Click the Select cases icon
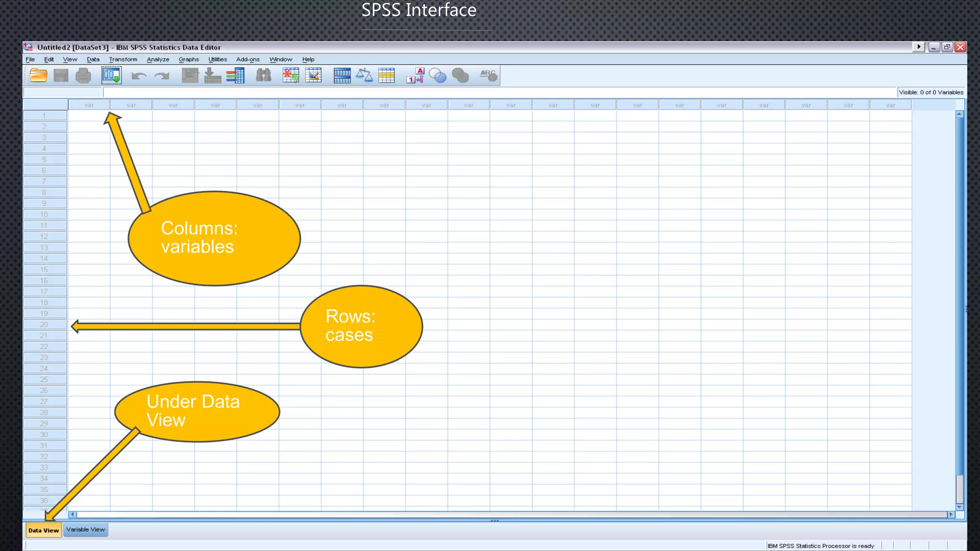980x551 pixels. (387, 76)
